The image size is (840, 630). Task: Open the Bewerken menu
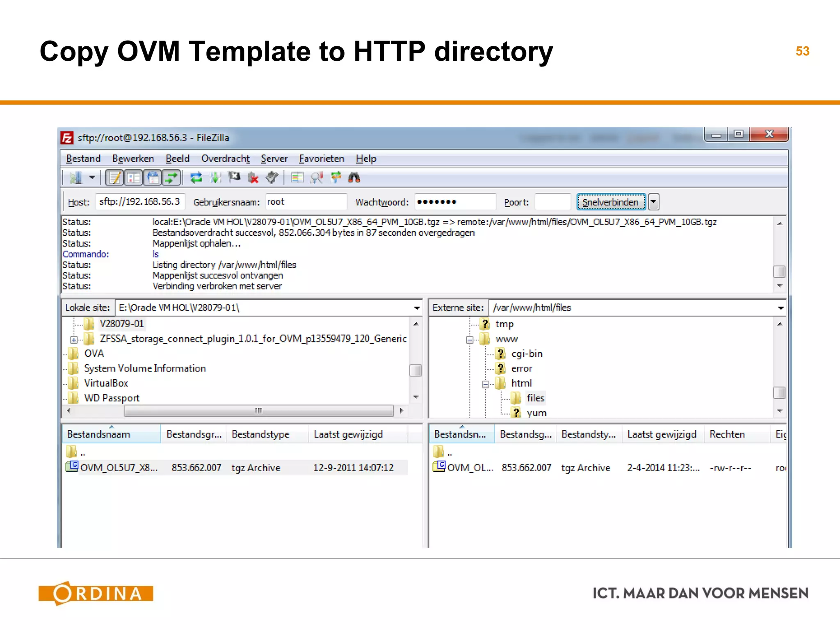133,159
